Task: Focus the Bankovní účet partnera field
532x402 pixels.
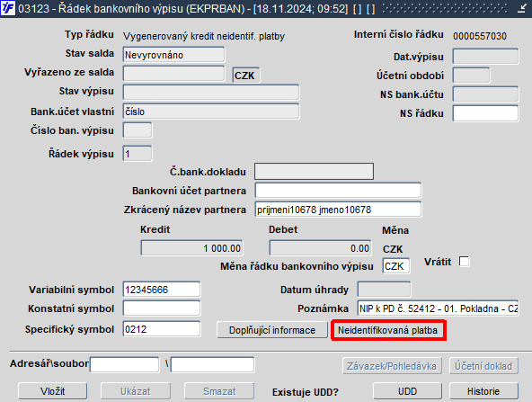Action: coord(338,191)
